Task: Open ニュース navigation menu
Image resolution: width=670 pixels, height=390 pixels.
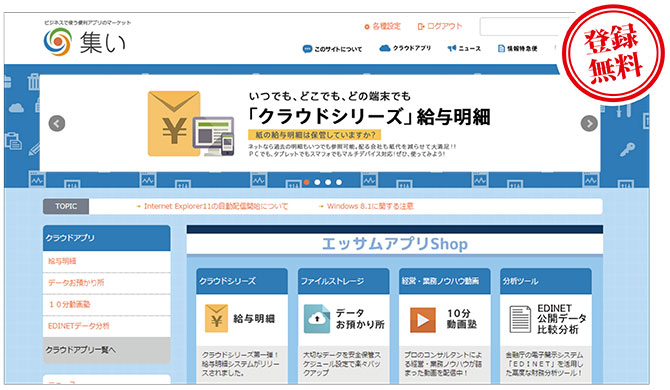Action: [x=469, y=49]
